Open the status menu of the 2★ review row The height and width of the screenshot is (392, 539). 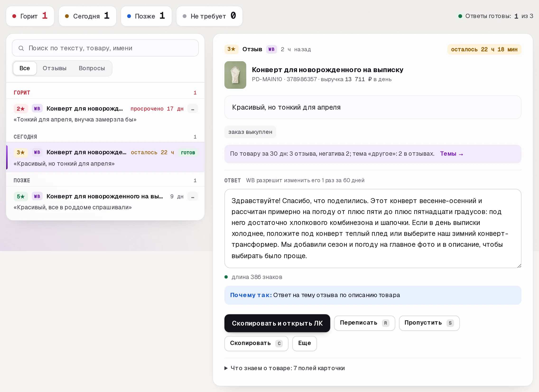(x=193, y=109)
